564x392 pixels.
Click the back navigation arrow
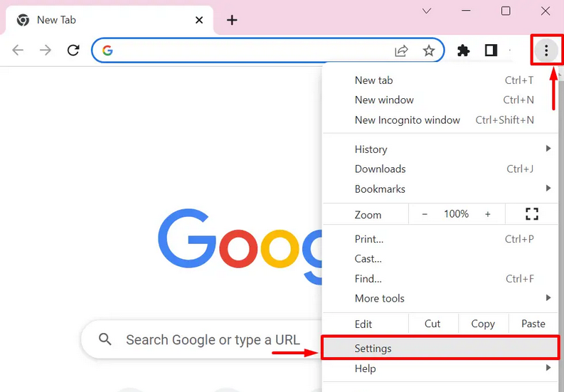[x=18, y=50]
